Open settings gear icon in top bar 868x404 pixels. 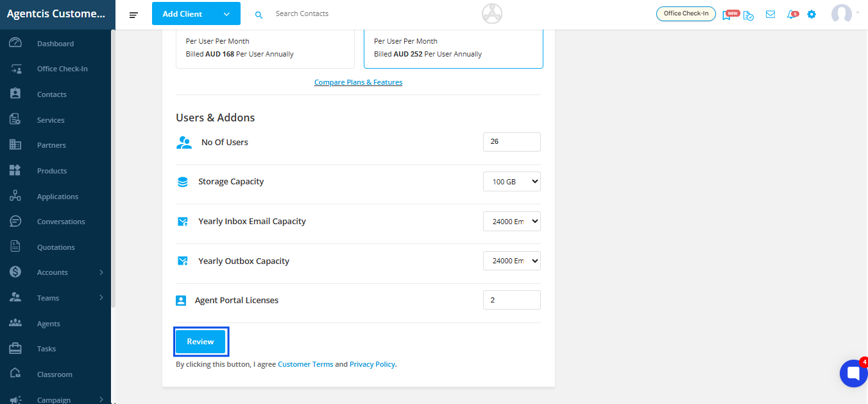pyautogui.click(x=812, y=14)
